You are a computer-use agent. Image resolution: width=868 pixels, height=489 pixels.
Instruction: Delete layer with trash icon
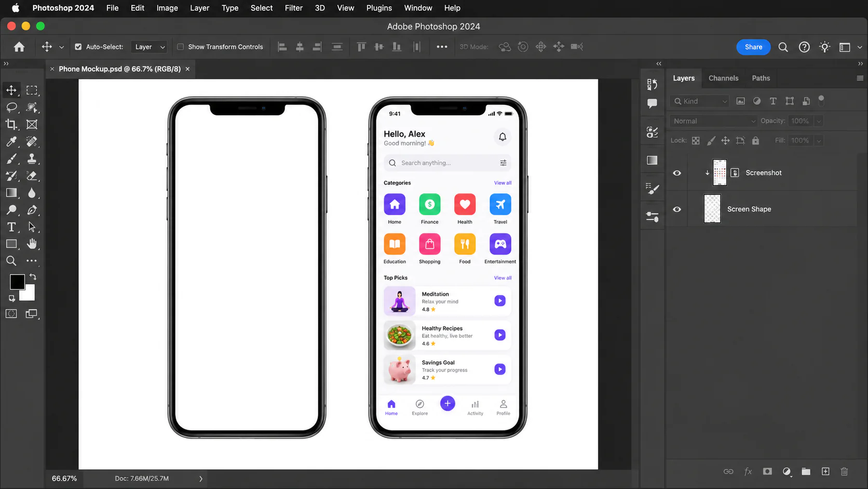844,471
